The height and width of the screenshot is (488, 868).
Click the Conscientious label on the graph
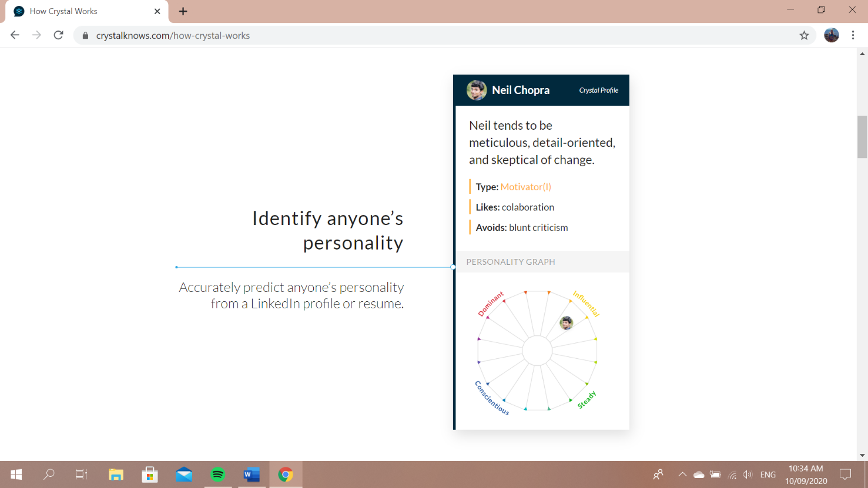tap(492, 398)
